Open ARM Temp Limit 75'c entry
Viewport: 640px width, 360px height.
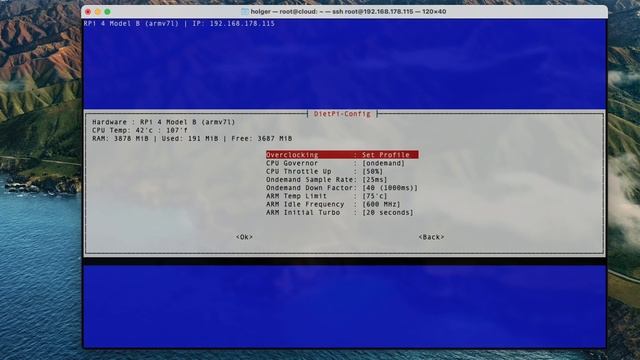(327, 196)
